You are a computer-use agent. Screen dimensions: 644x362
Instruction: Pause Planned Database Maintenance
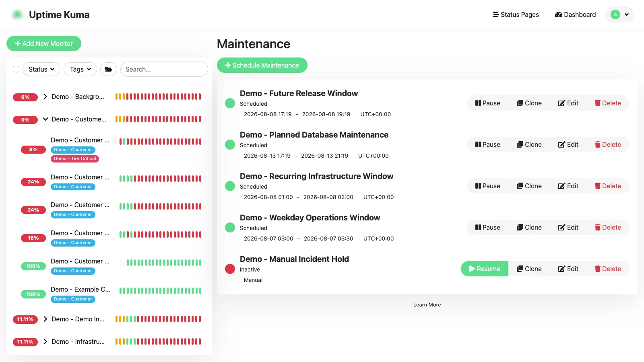pyautogui.click(x=487, y=144)
